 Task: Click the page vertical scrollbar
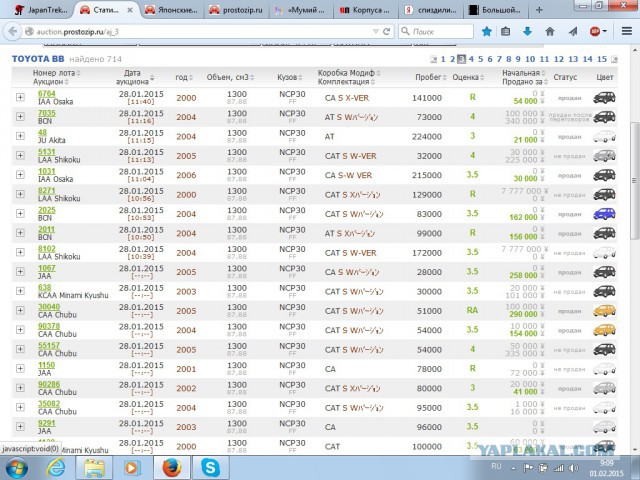point(634,180)
